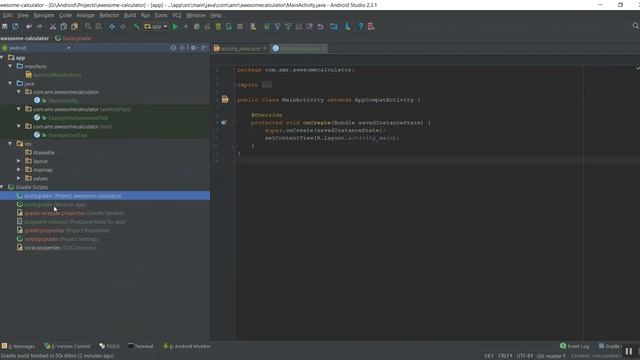Open the Navigate menu

[x=44, y=15]
